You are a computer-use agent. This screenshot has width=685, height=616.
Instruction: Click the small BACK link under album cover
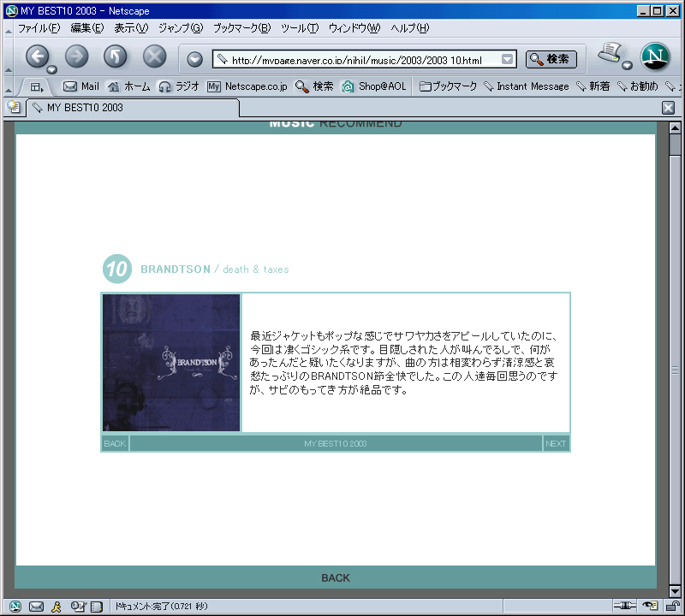(115, 443)
